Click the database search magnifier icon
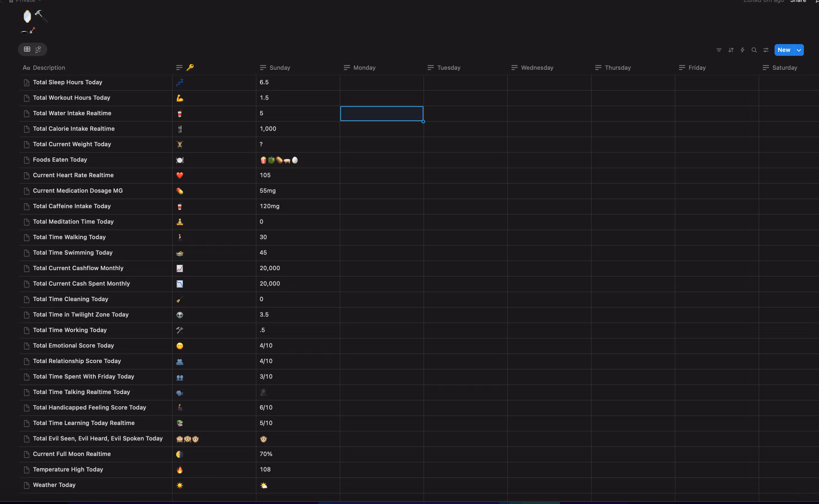Viewport: 819px width, 504px height. point(754,50)
